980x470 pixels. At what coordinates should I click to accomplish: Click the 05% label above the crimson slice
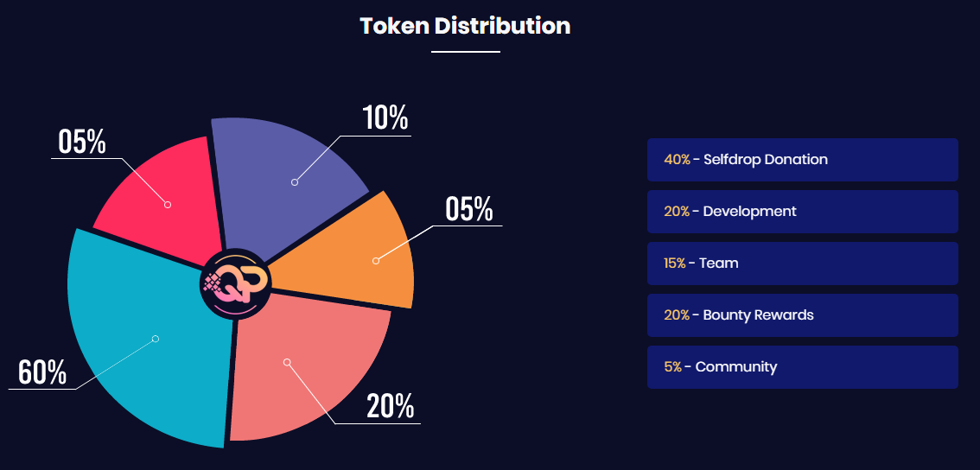82,142
